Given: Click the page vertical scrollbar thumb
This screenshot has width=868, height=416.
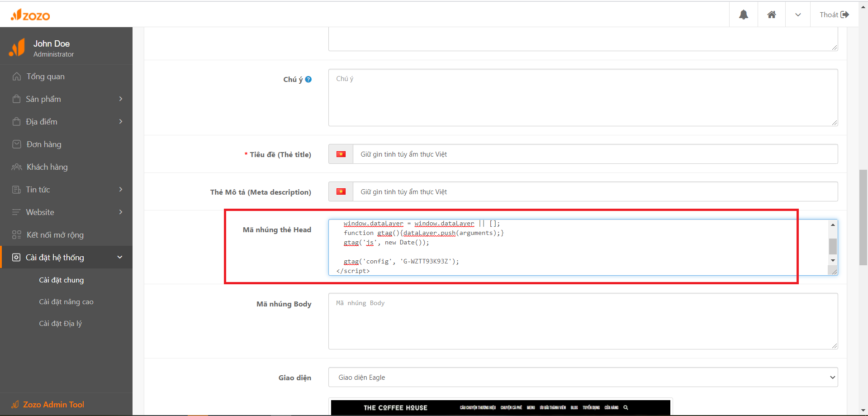Looking at the screenshot, I should (x=863, y=217).
